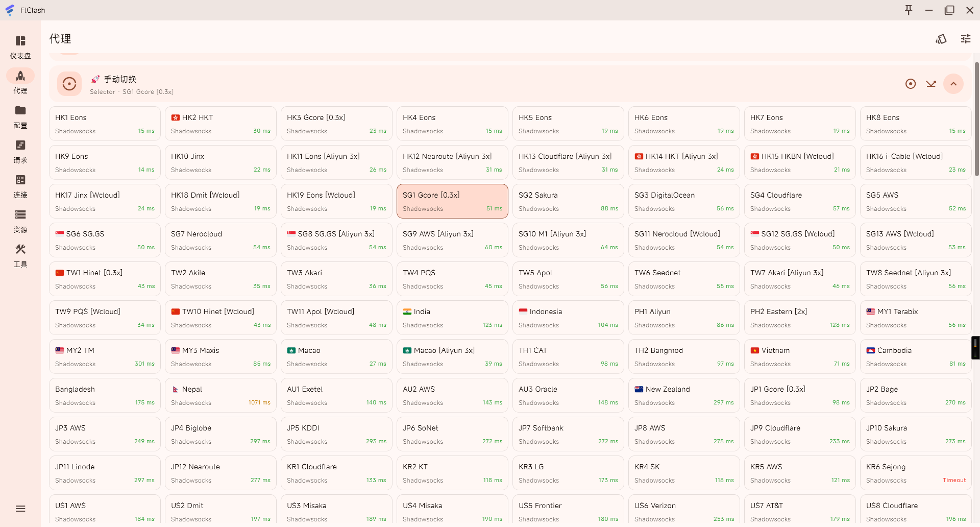Image resolution: width=980 pixels, height=527 pixels.
Task: Click the AU3 Oracle proxy node
Action: point(568,395)
